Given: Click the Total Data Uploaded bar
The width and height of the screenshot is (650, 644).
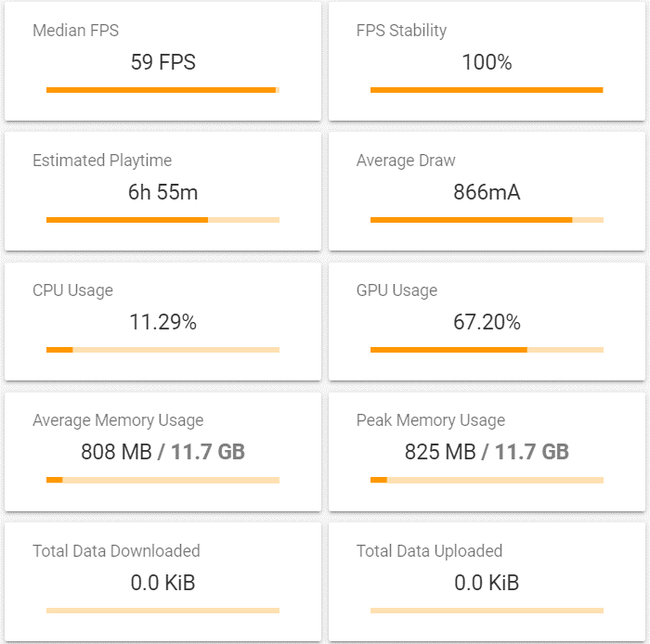Looking at the screenshot, I should [487, 611].
